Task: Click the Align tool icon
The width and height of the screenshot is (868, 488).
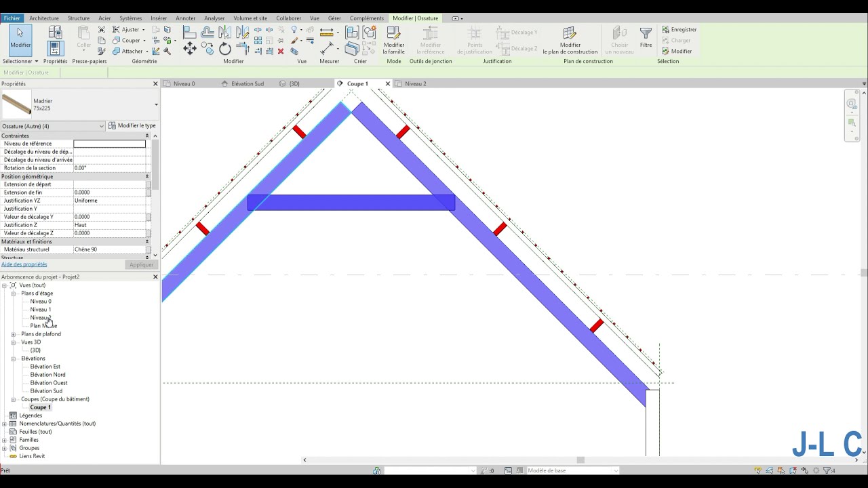Action: [x=190, y=32]
